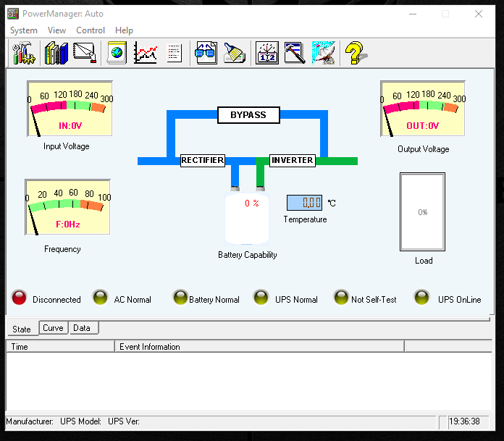Click the Load 0% bar
Viewport: 504px width, 441px height.
tap(422, 212)
